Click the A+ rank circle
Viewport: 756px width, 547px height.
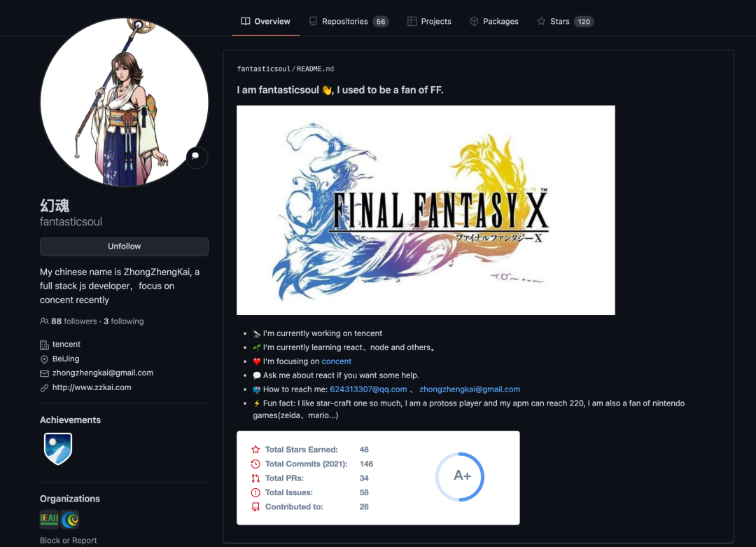pyautogui.click(x=461, y=476)
